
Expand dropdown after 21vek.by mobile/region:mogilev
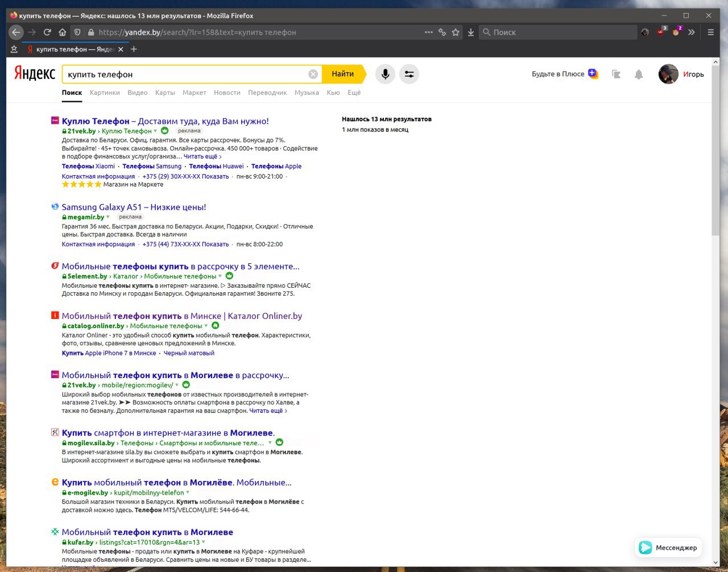pos(177,386)
